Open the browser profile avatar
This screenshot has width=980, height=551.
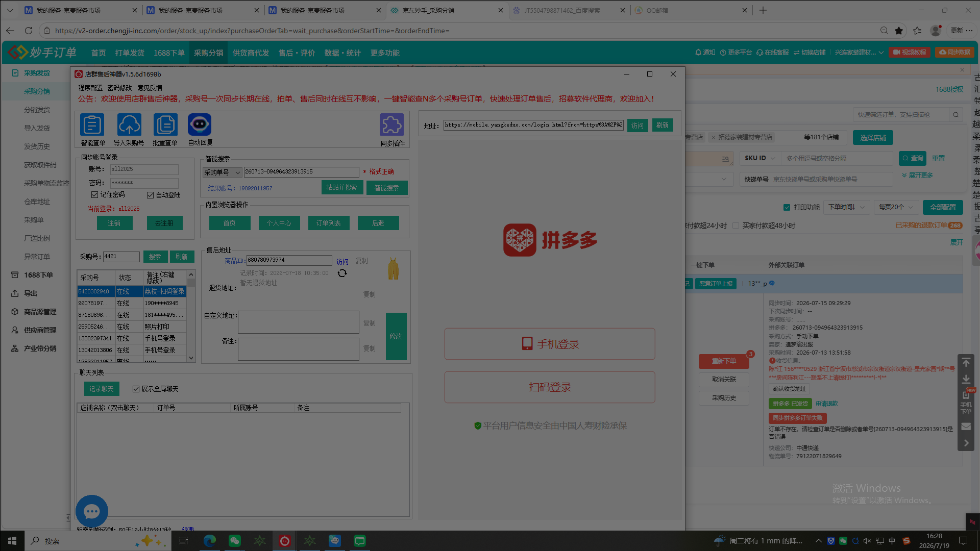tap(936, 31)
